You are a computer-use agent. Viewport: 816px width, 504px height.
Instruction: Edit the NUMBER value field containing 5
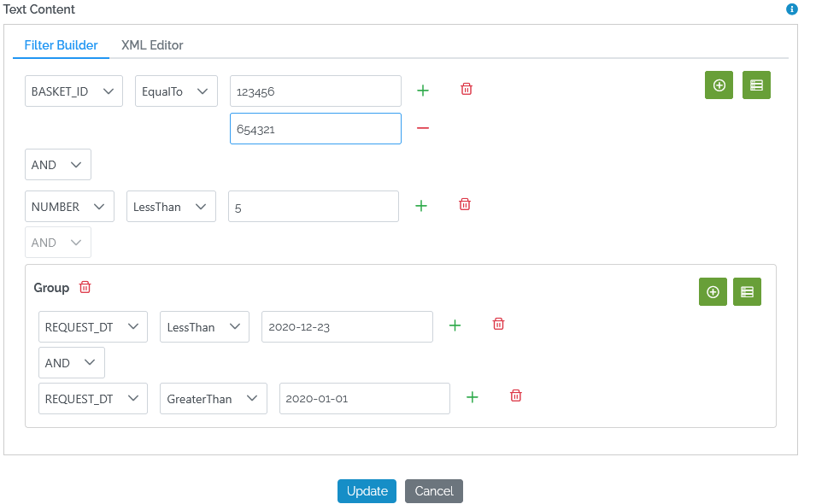(313, 206)
